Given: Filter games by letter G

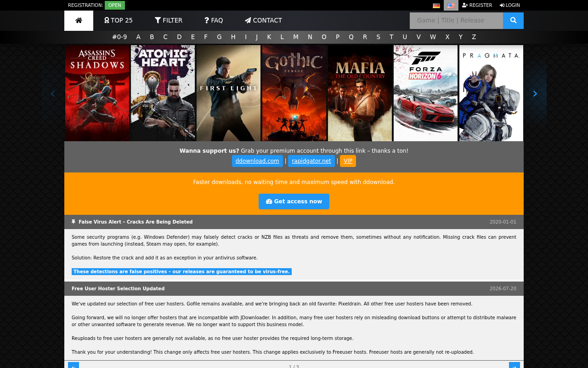Looking at the screenshot, I should click(x=219, y=37).
